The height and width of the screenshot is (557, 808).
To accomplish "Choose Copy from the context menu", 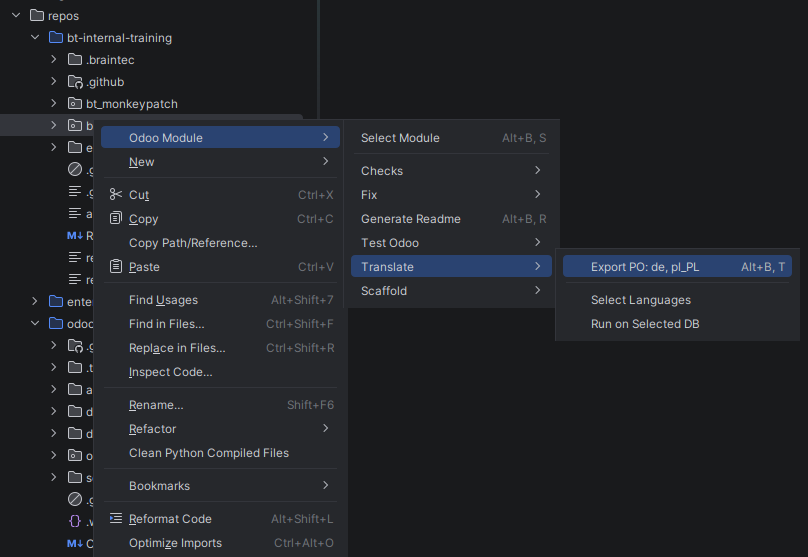I will pyautogui.click(x=221, y=219).
